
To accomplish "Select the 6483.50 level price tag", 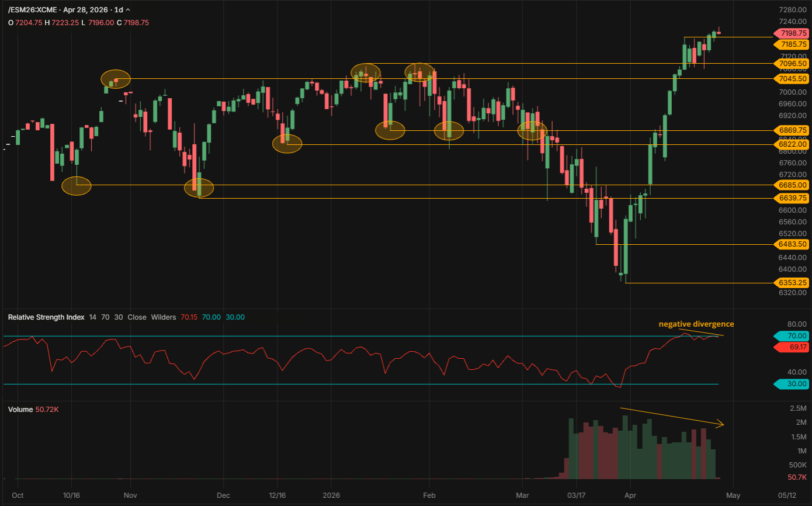I will pos(792,244).
